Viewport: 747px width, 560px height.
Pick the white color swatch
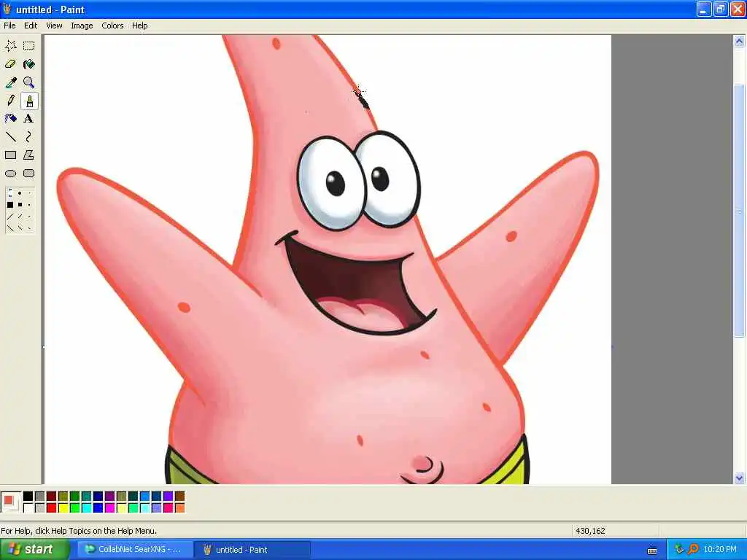click(28, 508)
